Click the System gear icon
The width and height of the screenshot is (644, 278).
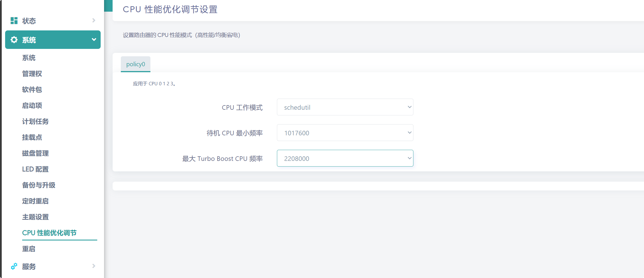point(14,40)
